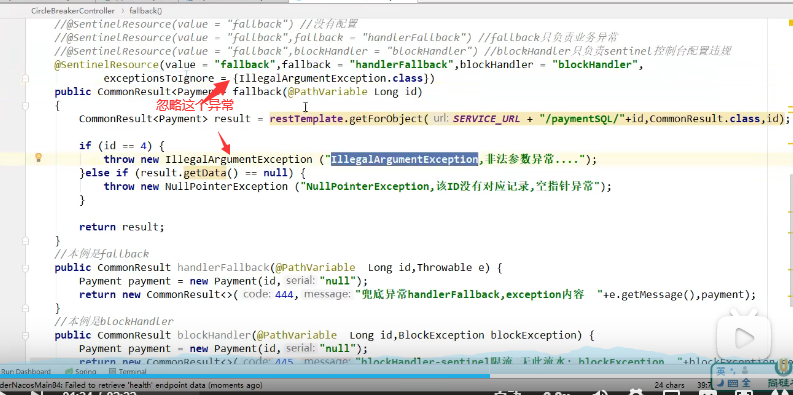The image size is (793, 395).
Task: Collapse the fold marker beside the handlerFallback closing brace
Action: 25,308
